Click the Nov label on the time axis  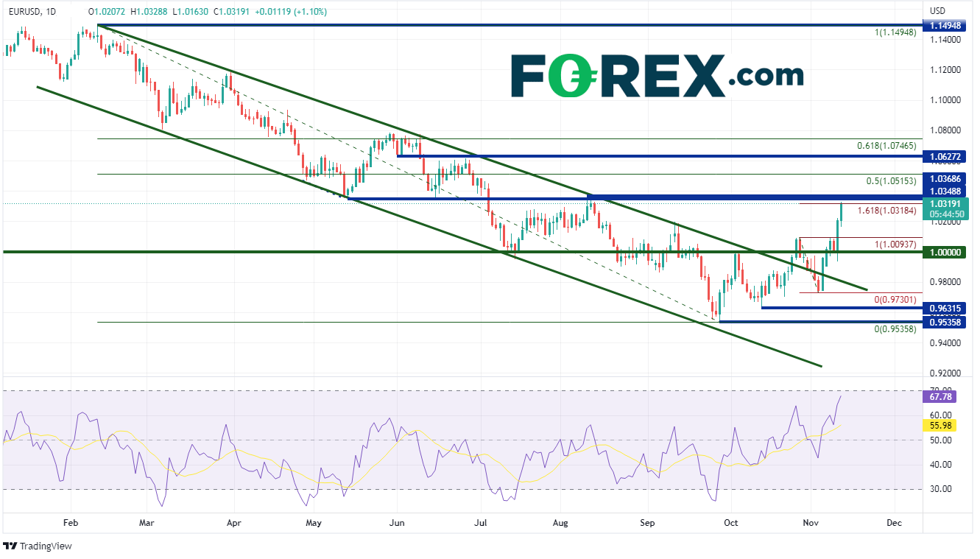tap(809, 524)
